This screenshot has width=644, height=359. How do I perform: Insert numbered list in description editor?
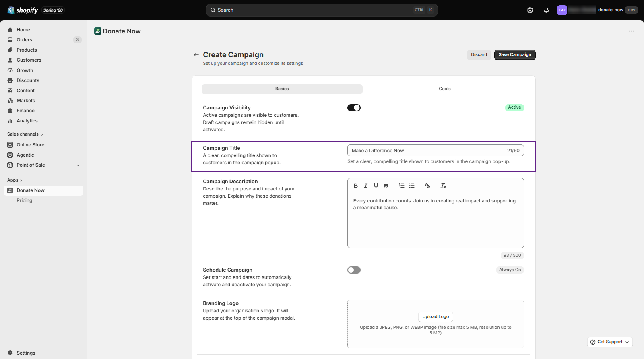402,186
